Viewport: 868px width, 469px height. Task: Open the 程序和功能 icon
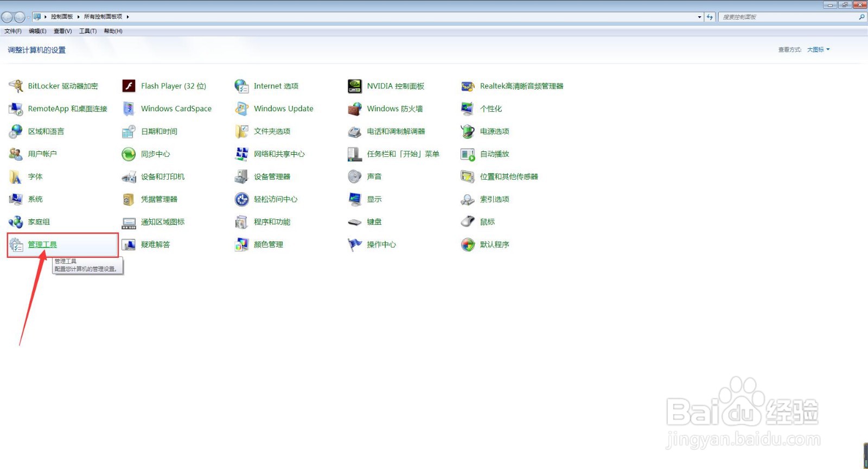pyautogui.click(x=241, y=222)
